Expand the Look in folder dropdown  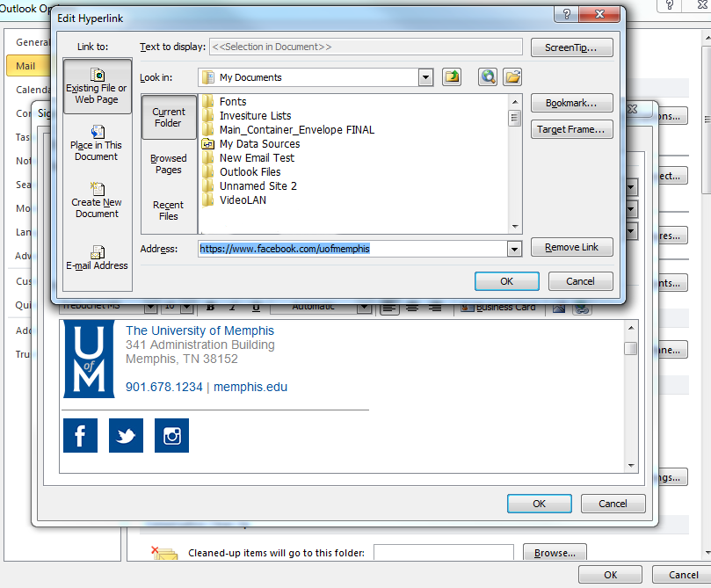pos(426,77)
